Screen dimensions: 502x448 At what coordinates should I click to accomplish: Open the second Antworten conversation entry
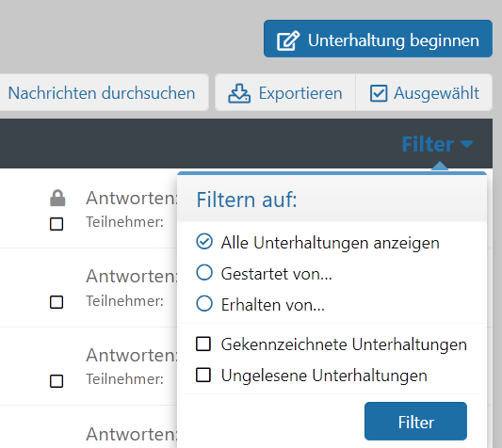(131, 276)
